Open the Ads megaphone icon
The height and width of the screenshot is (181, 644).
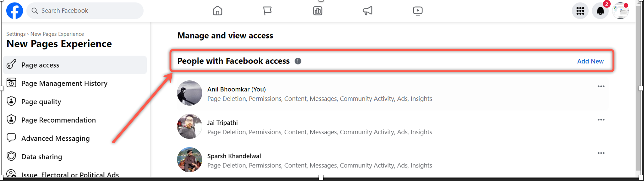pos(367,11)
